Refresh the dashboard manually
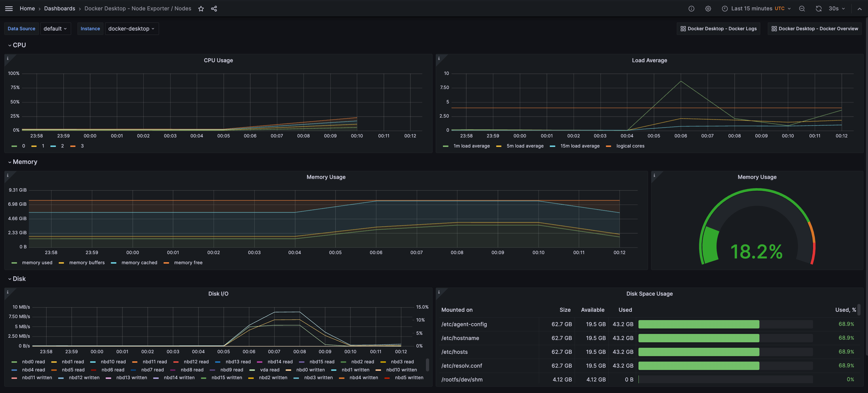 819,8
